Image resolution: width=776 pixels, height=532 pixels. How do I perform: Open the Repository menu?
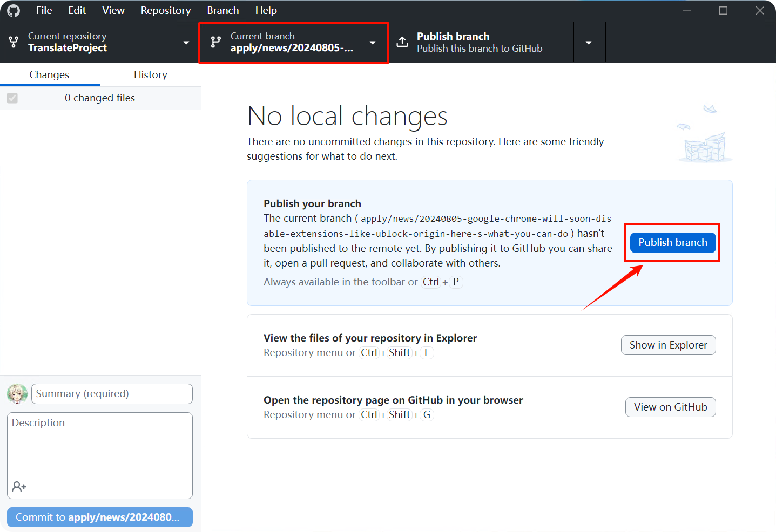coord(166,10)
